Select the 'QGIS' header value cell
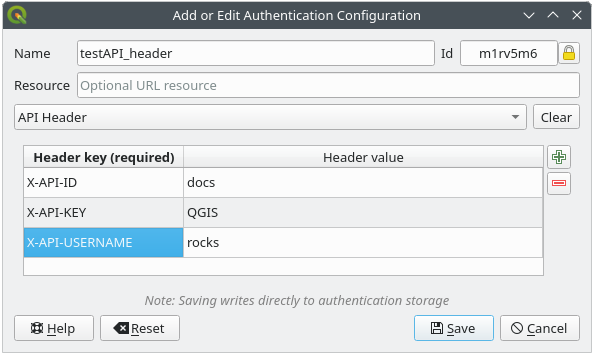This screenshot has height=361, width=594. pos(363,213)
